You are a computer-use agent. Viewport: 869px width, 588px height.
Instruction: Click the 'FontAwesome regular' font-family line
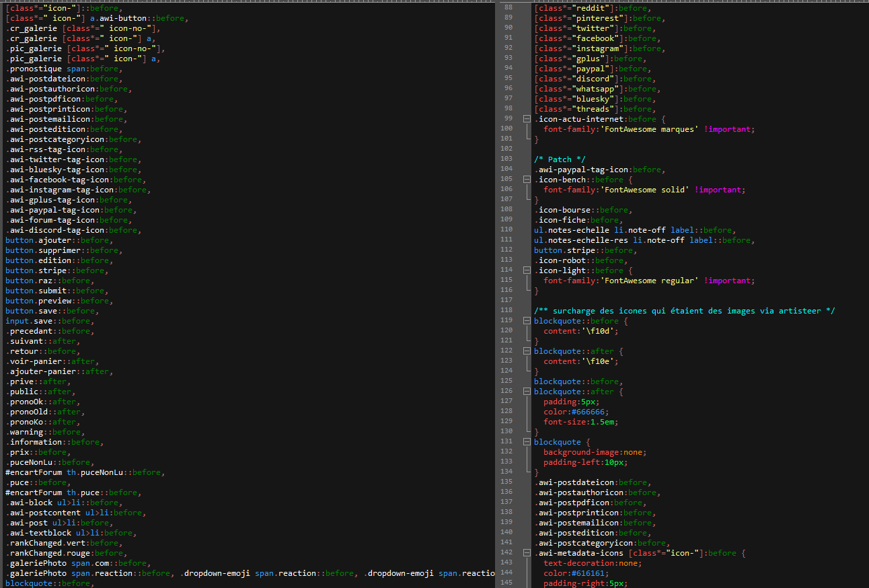click(649, 281)
